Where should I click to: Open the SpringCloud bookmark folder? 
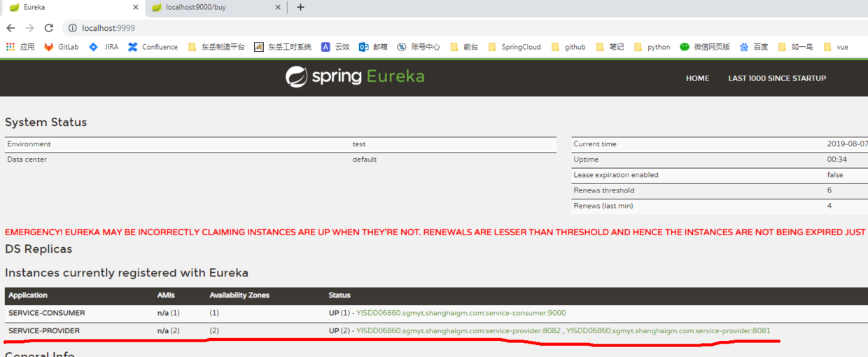click(514, 47)
